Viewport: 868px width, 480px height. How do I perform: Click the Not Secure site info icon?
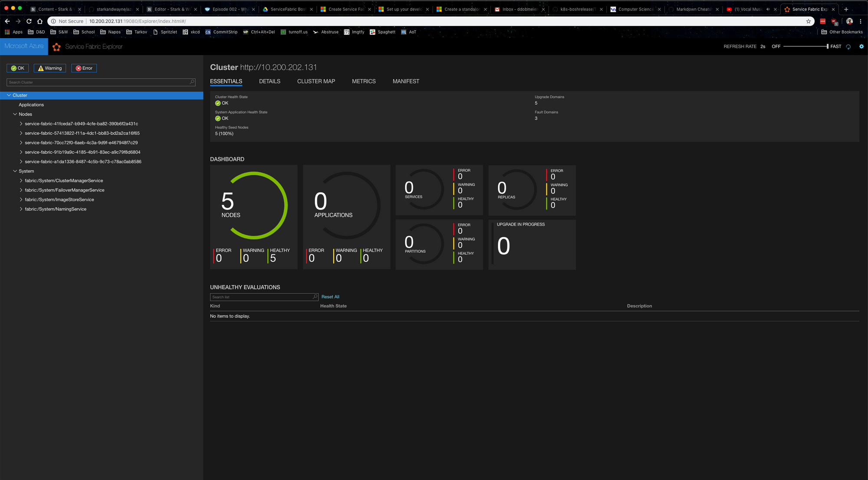tap(53, 21)
